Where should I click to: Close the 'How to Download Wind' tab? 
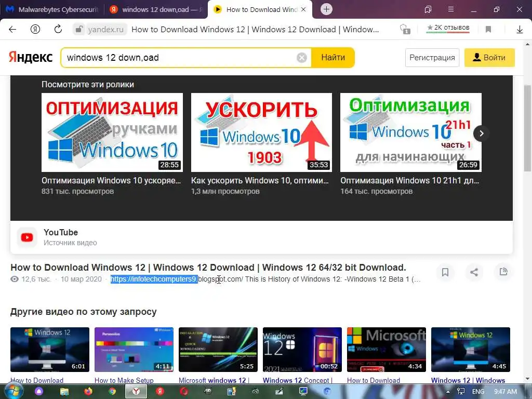[303, 9]
